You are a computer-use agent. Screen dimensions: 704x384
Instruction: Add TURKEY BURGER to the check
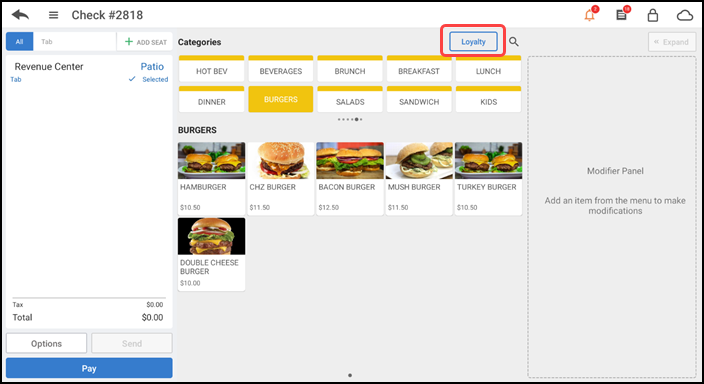(488, 179)
